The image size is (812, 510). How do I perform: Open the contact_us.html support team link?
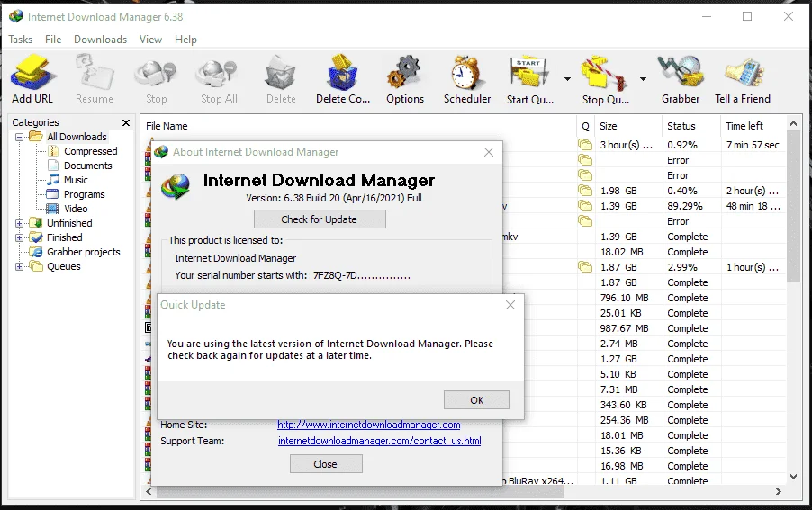[380, 441]
